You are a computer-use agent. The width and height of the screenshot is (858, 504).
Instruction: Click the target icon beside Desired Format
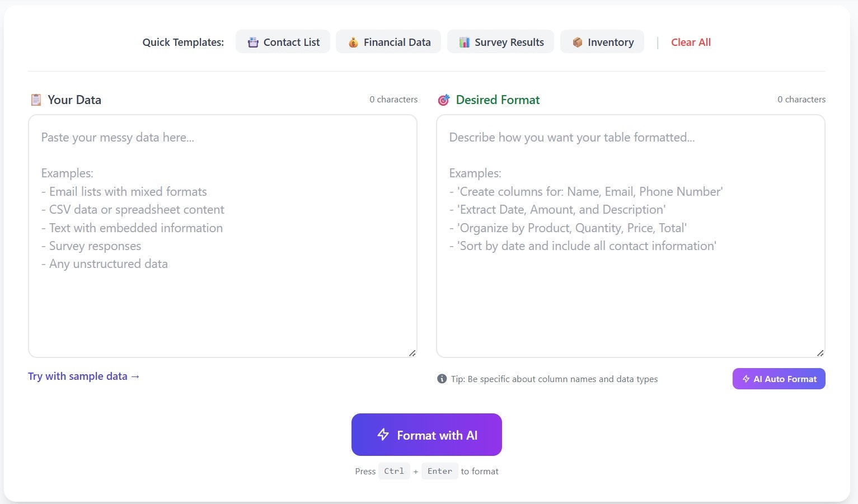pos(444,100)
